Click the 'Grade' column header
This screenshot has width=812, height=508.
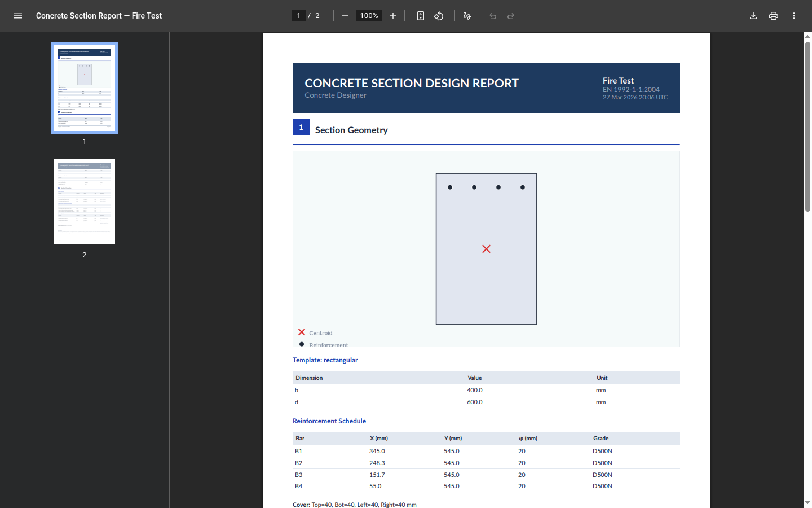(x=601, y=438)
